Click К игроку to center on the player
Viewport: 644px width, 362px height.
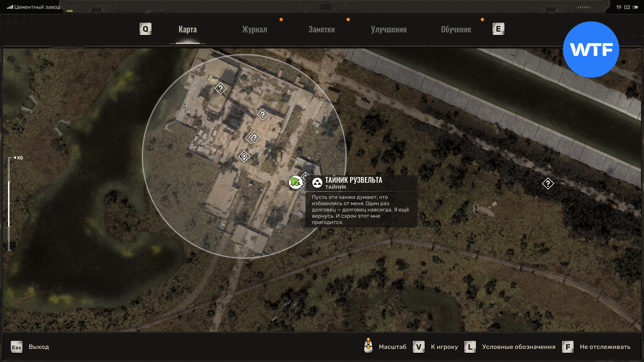click(x=444, y=347)
